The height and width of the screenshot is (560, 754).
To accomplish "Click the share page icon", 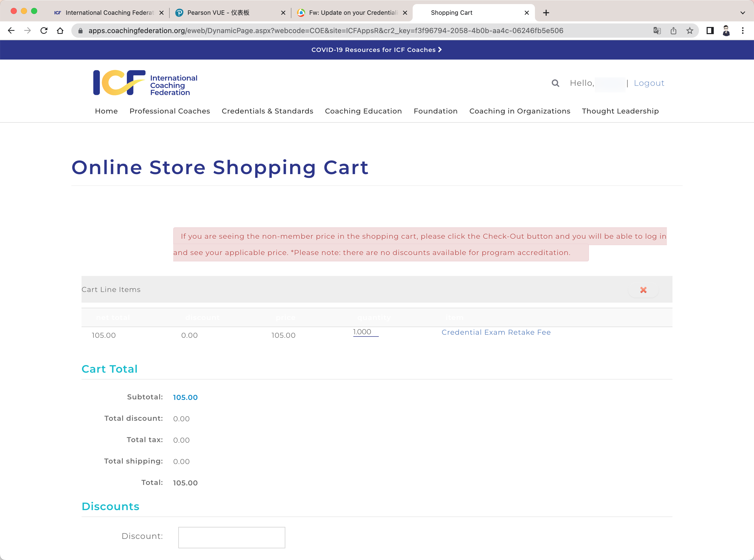I will coord(673,31).
